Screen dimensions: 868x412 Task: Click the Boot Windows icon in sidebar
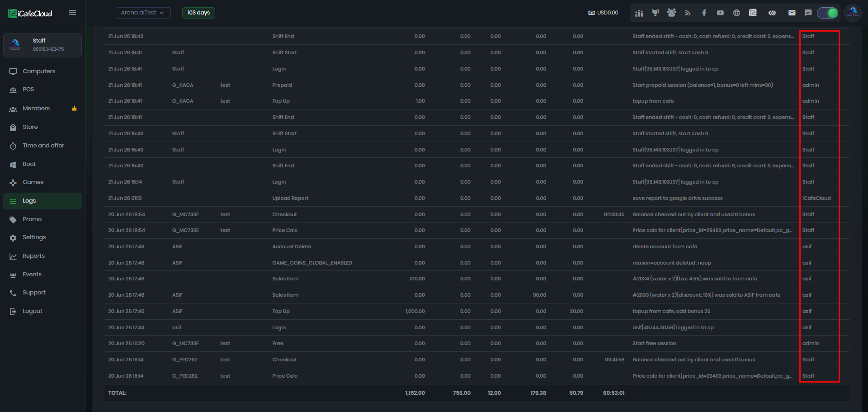click(x=13, y=164)
